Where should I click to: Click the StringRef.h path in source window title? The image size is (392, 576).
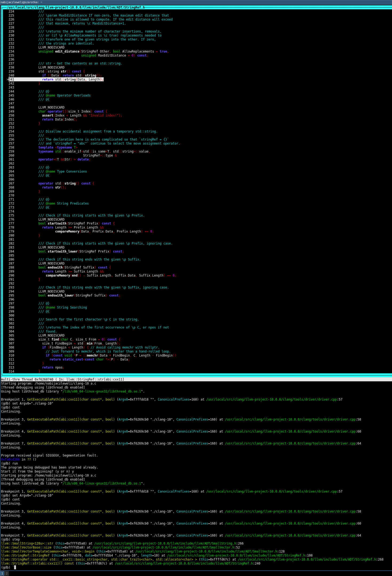tap(76, 7)
